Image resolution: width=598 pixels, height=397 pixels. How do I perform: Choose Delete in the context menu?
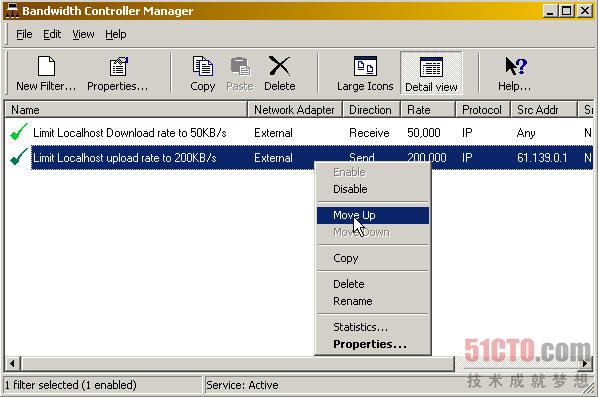click(x=373, y=284)
